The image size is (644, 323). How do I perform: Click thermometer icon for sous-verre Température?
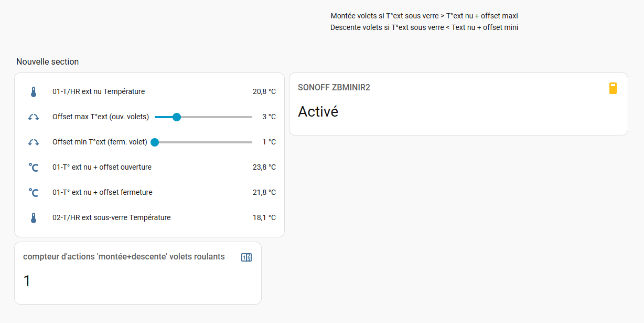[34, 218]
